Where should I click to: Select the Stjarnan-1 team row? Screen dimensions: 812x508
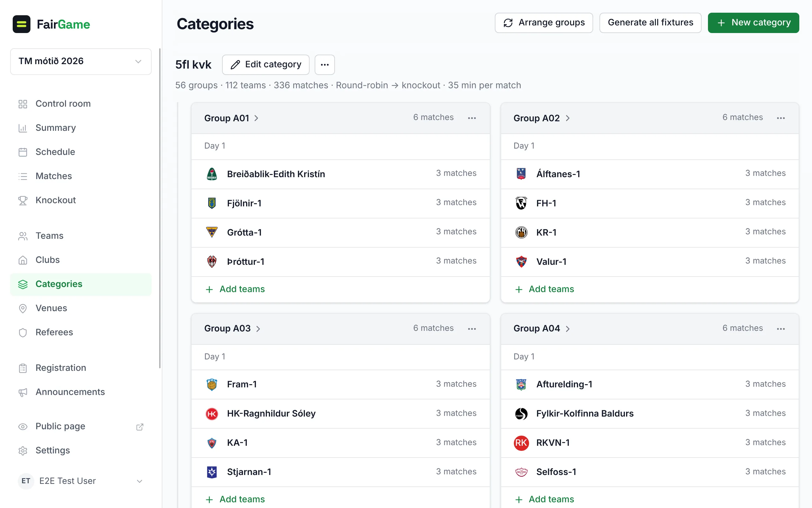[x=341, y=472]
